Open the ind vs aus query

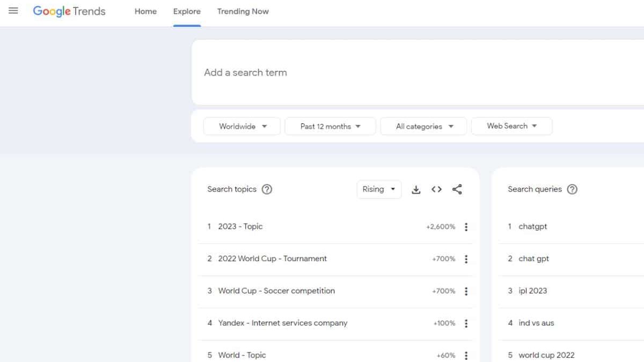pyautogui.click(x=536, y=323)
